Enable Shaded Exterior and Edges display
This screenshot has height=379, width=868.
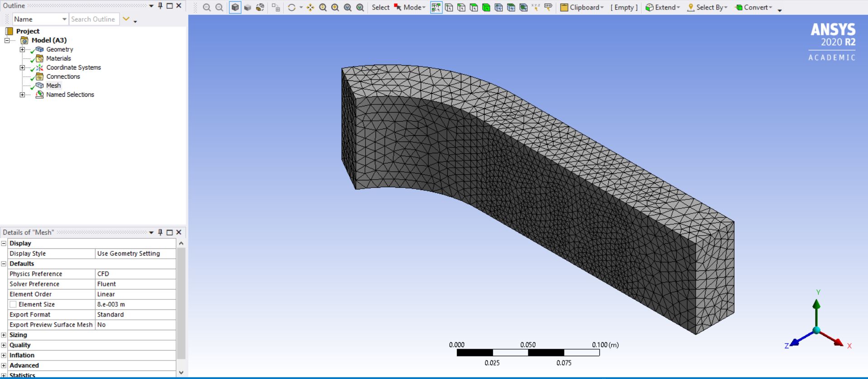click(x=235, y=7)
